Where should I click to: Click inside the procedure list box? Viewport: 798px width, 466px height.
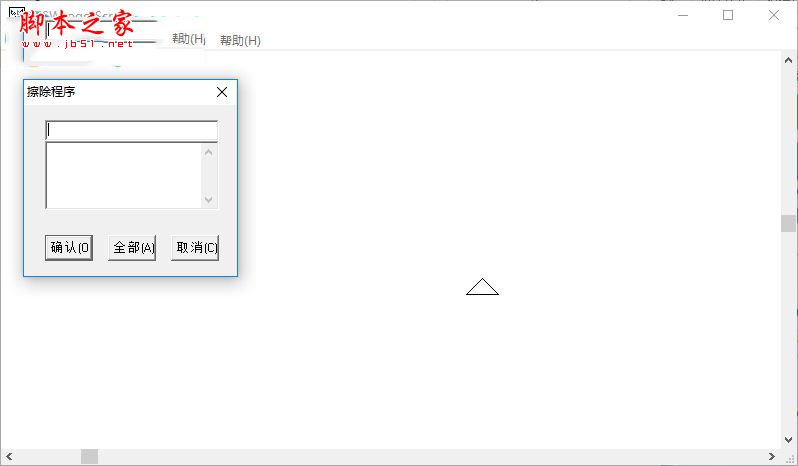[x=123, y=176]
